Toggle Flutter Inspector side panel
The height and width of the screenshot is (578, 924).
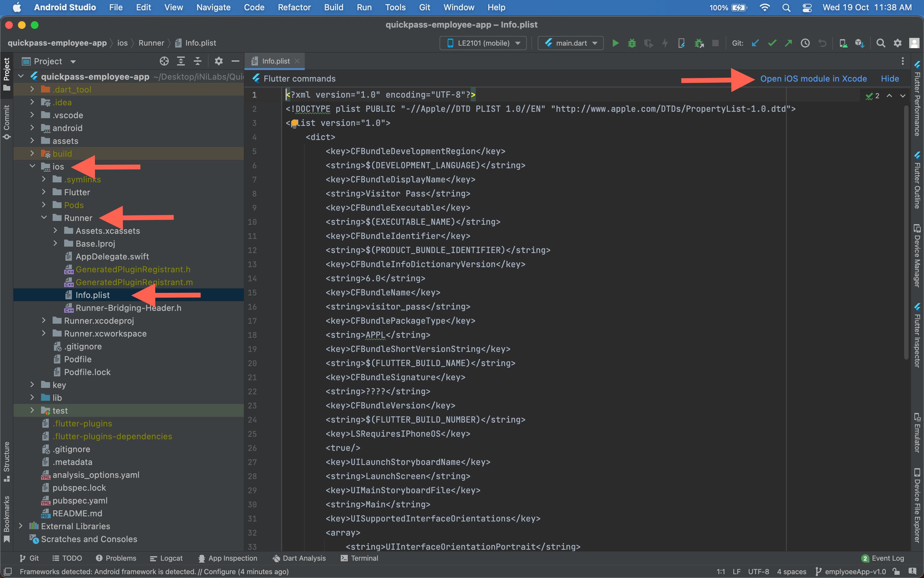tap(917, 335)
